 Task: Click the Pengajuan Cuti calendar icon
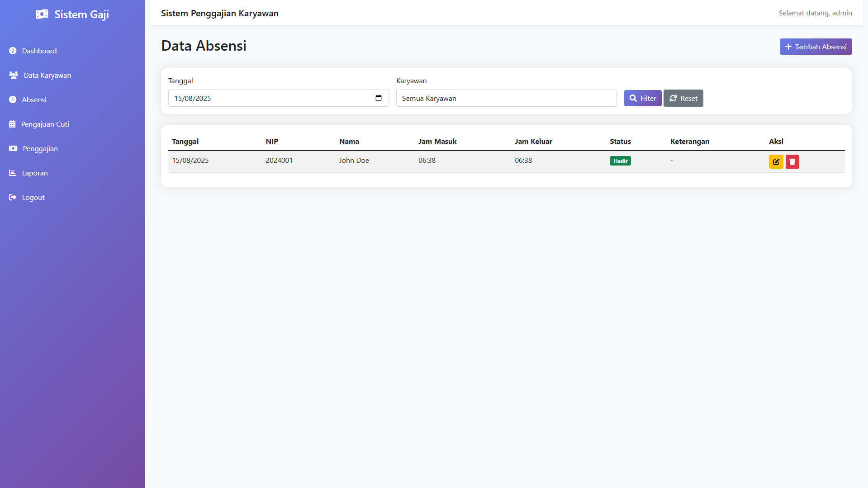pos(12,124)
